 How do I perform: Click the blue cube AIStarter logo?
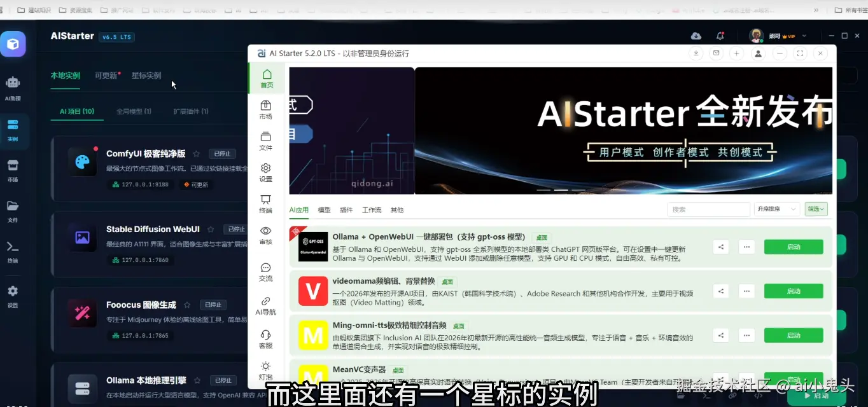click(x=13, y=44)
